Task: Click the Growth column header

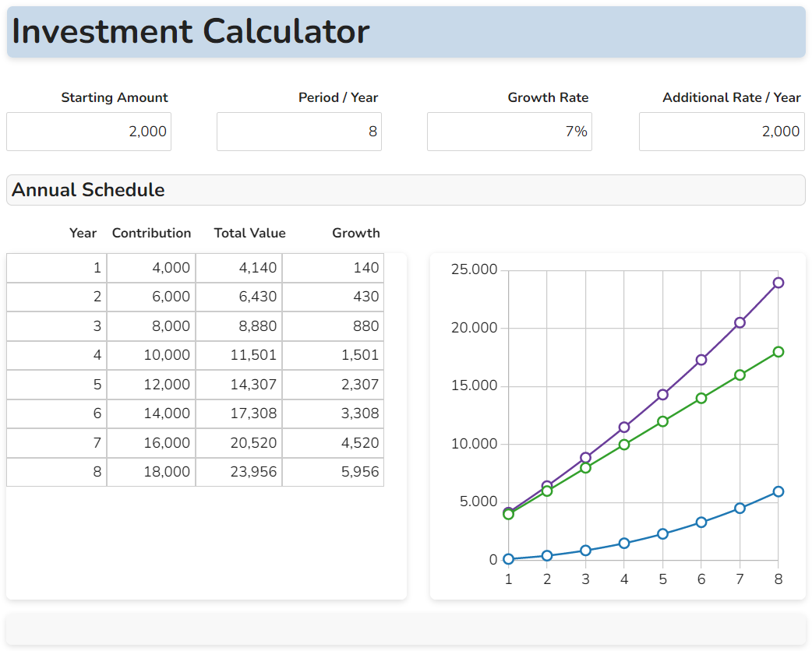Action: 355,233
